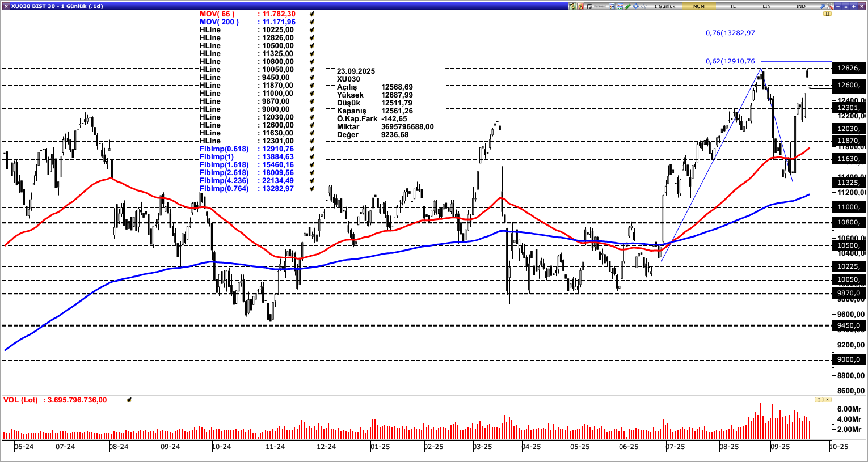Click the 03-25 date axis label
This screenshot has height=462, width=868.
click(483, 447)
